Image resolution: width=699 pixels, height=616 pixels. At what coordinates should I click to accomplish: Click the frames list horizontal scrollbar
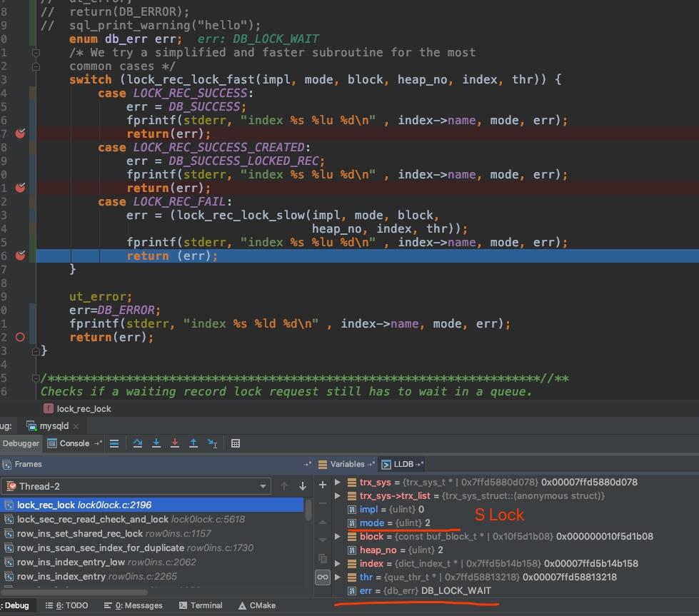[x=74, y=592]
